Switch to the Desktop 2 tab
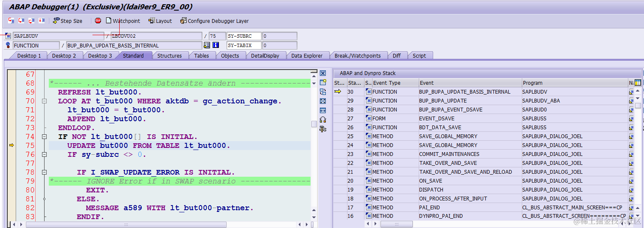The image size is (644, 228). click(x=64, y=56)
